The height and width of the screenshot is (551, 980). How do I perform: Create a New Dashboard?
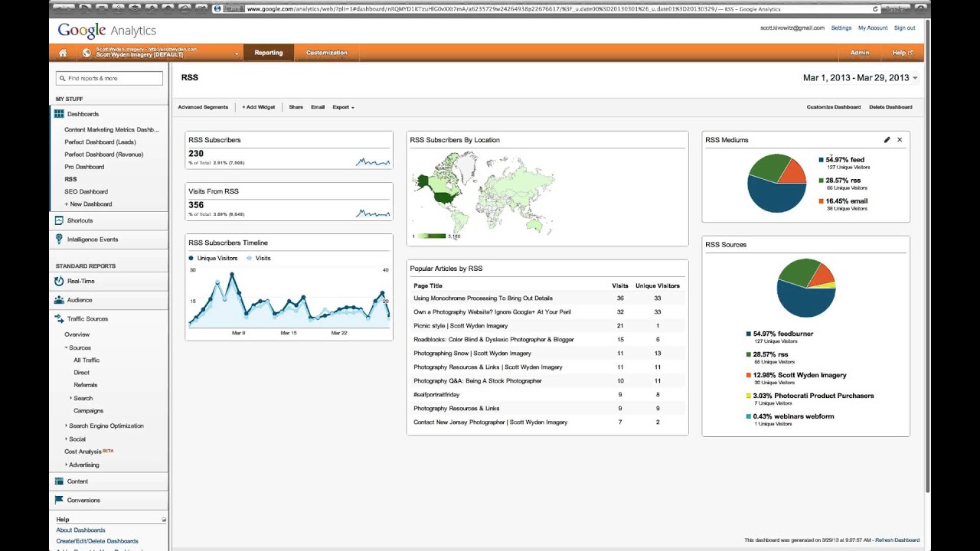pos(88,204)
